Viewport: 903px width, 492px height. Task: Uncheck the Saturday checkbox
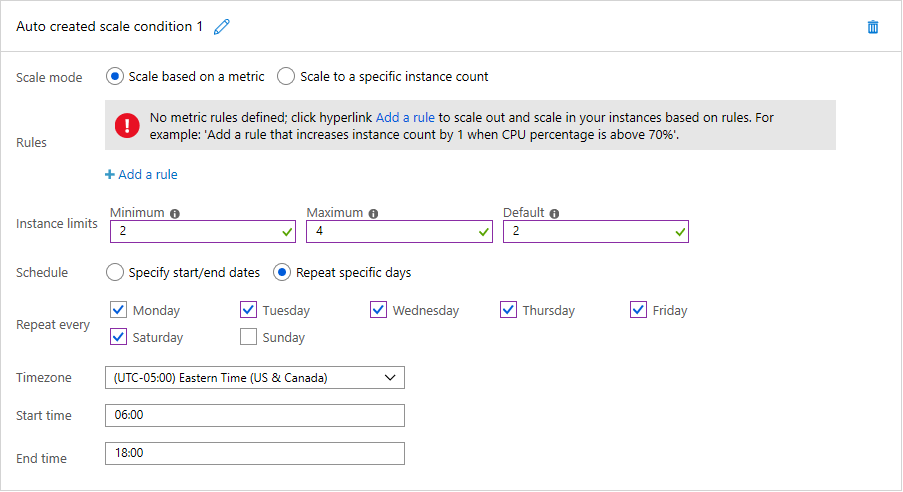click(118, 337)
